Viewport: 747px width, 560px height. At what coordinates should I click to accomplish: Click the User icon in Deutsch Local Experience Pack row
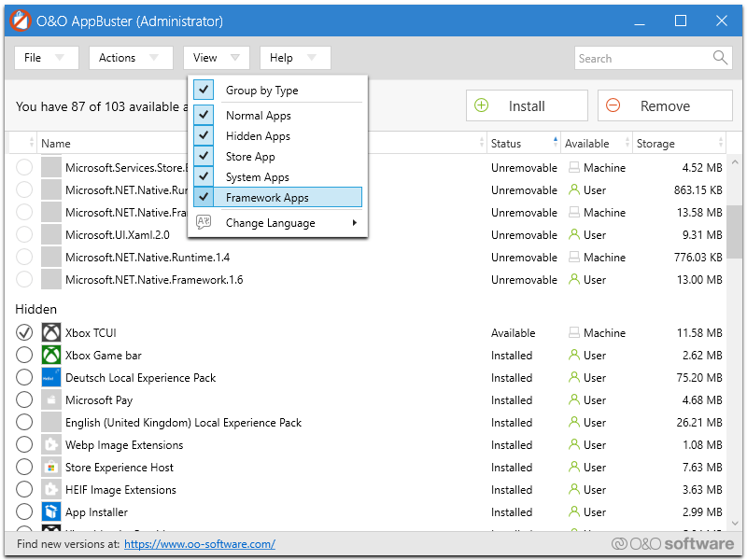coord(574,377)
